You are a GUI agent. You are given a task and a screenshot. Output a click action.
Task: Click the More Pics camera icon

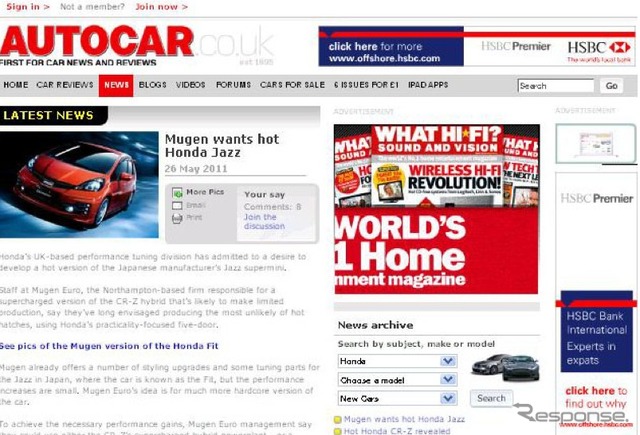(177, 193)
